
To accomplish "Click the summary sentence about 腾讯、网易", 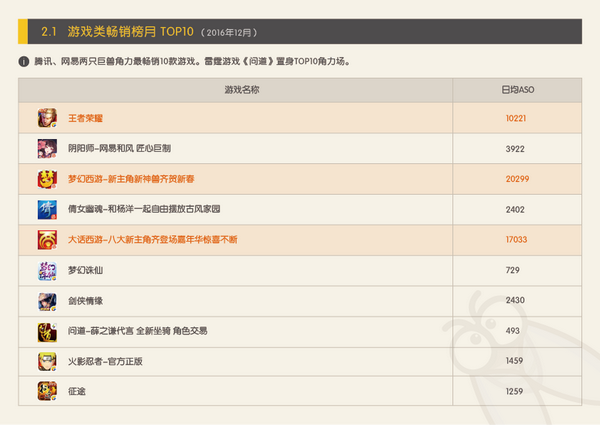I will click(x=192, y=61).
